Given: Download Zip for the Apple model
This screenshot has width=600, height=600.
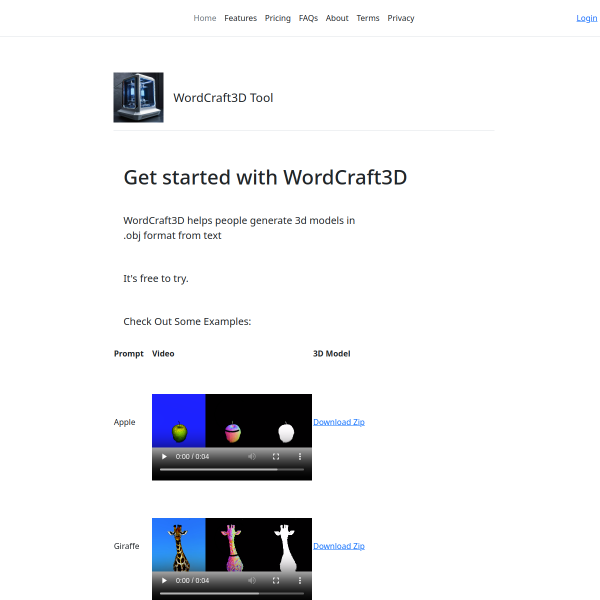Looking at the screenshot, I should [339, 422].
